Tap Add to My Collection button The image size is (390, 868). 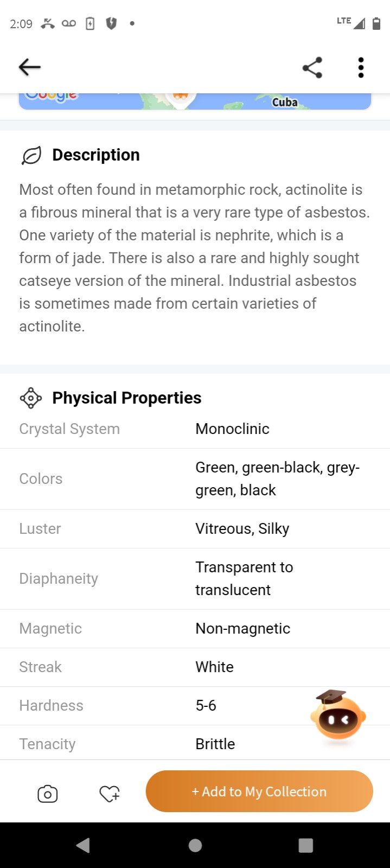(259, 792)
